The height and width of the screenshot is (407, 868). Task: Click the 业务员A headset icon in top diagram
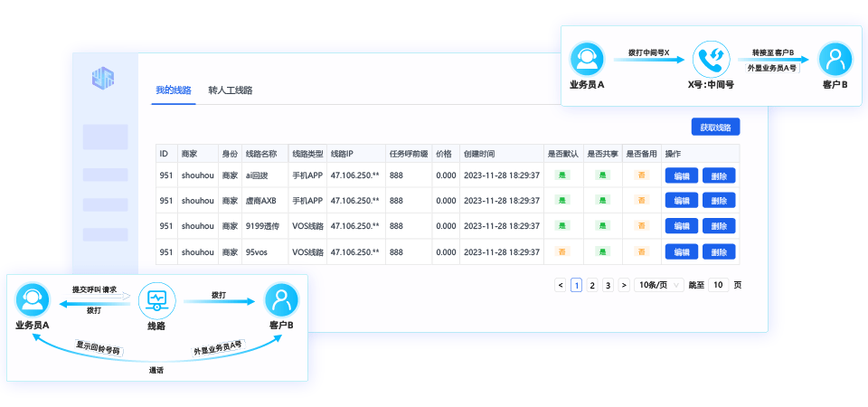[x=587, y=59]
